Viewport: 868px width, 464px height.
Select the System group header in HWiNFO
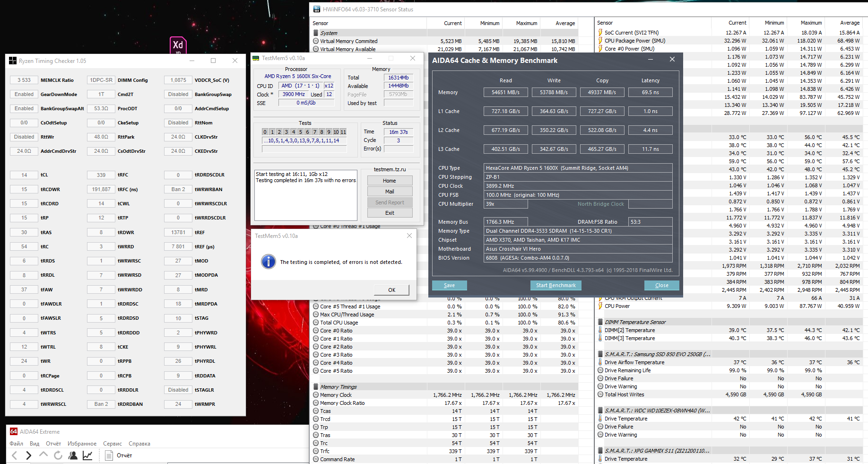click(x=329, y=33)
